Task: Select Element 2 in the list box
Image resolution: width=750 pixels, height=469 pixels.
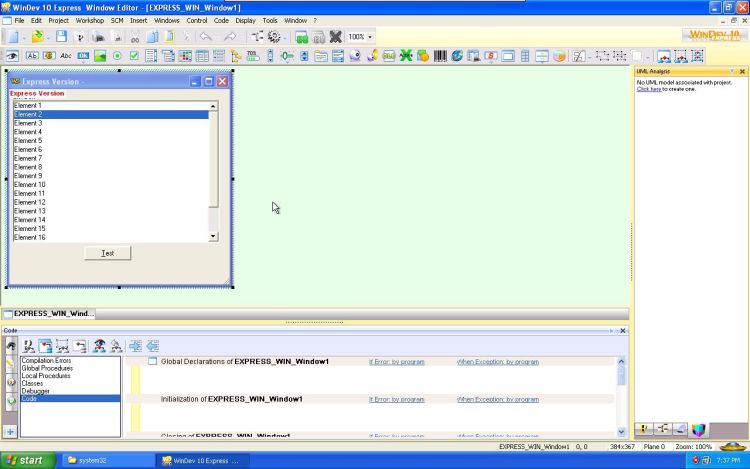Action: [111, 114]
